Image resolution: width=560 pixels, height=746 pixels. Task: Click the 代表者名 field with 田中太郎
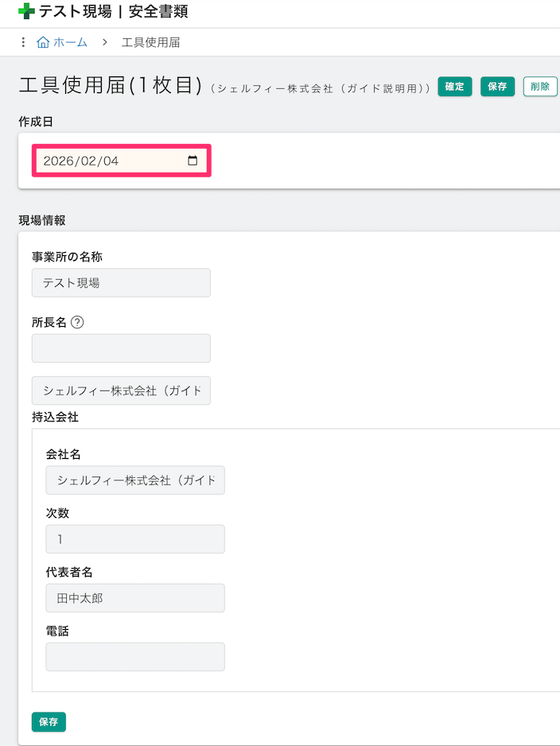click(x=135, y=598)
